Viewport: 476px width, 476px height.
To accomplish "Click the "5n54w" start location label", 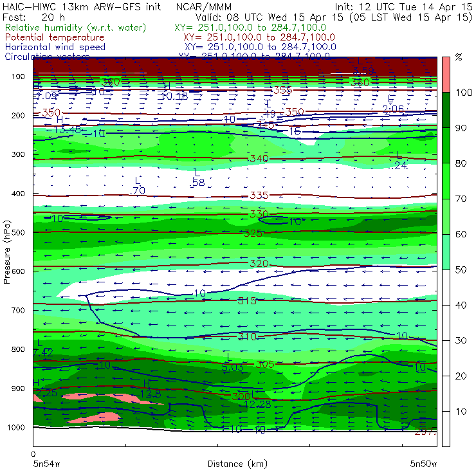I will click(47, 464).
